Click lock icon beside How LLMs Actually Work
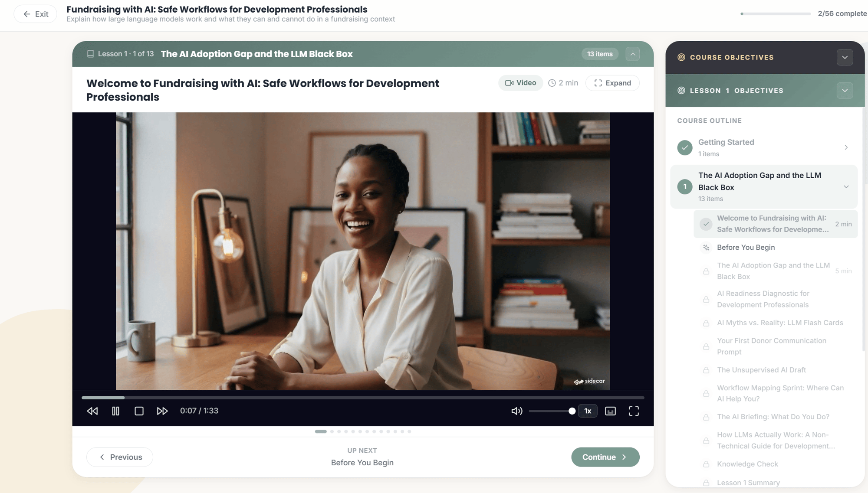The height and width of the screenshot is (493, 868). tap(706, 441)
